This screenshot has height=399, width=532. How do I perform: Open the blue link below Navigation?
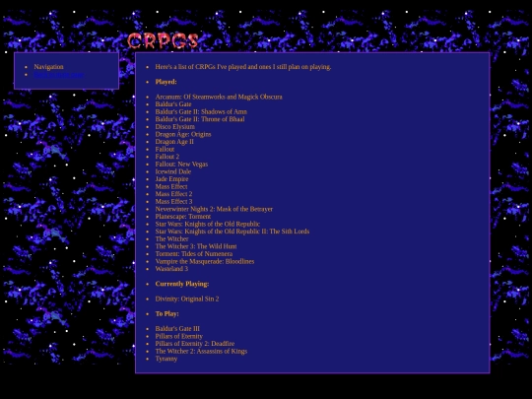pos(59,75)
